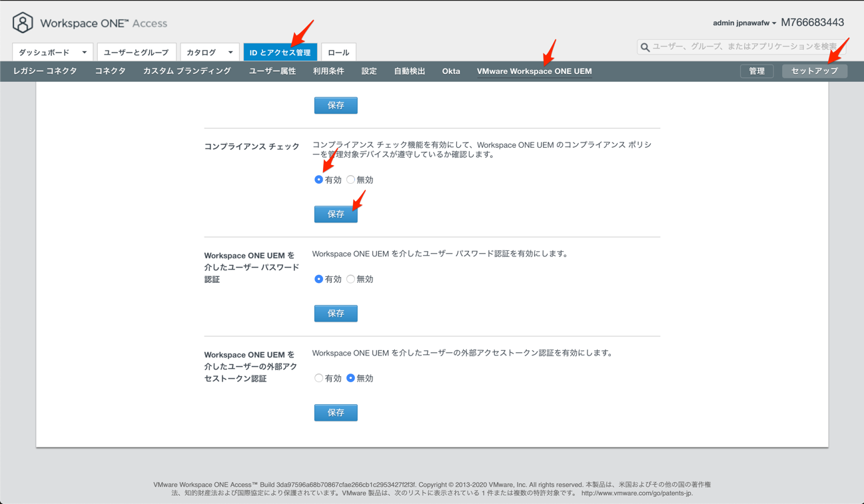864x504 pixels.
Task: Enable コンプライアンス チェック with 有効 radio
Action: [318, 180]
